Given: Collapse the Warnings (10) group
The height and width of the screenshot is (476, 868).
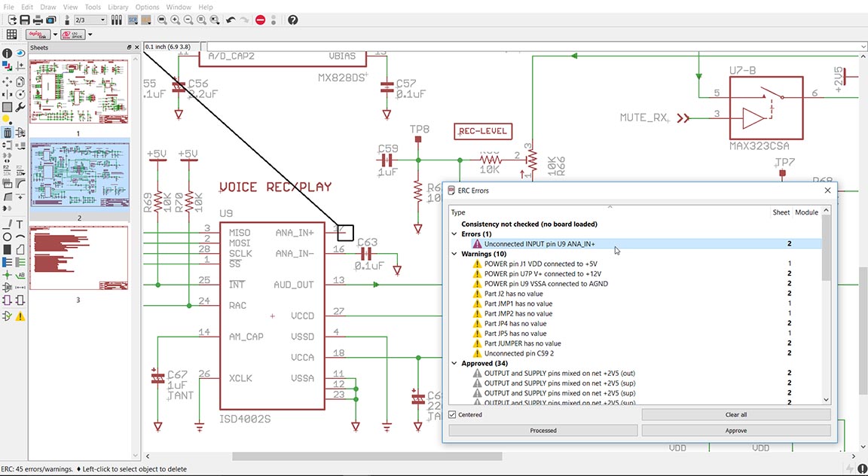Looking at the screenshot, I should coord(455,255).
